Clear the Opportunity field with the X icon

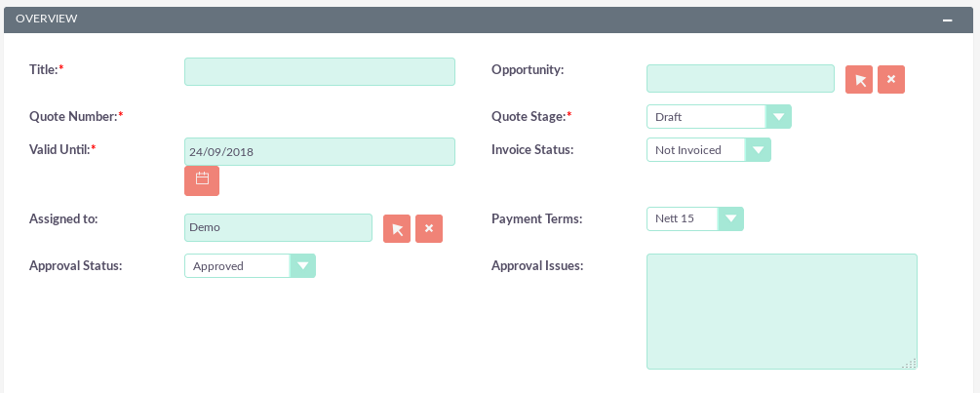pos(891,80)
